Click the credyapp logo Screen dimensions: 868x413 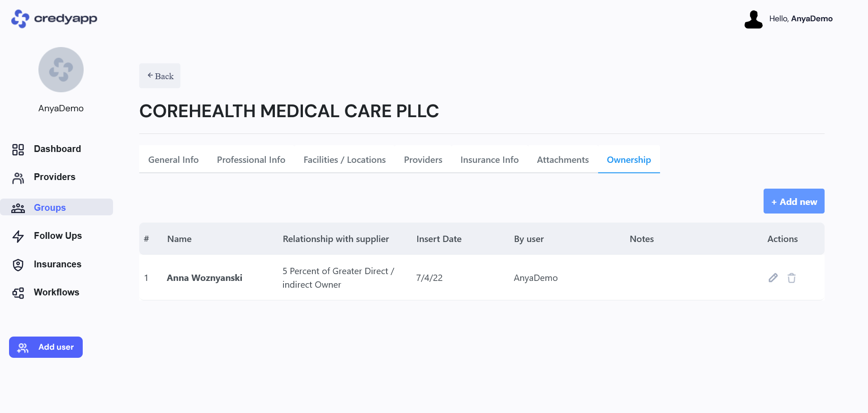point(54,19)
